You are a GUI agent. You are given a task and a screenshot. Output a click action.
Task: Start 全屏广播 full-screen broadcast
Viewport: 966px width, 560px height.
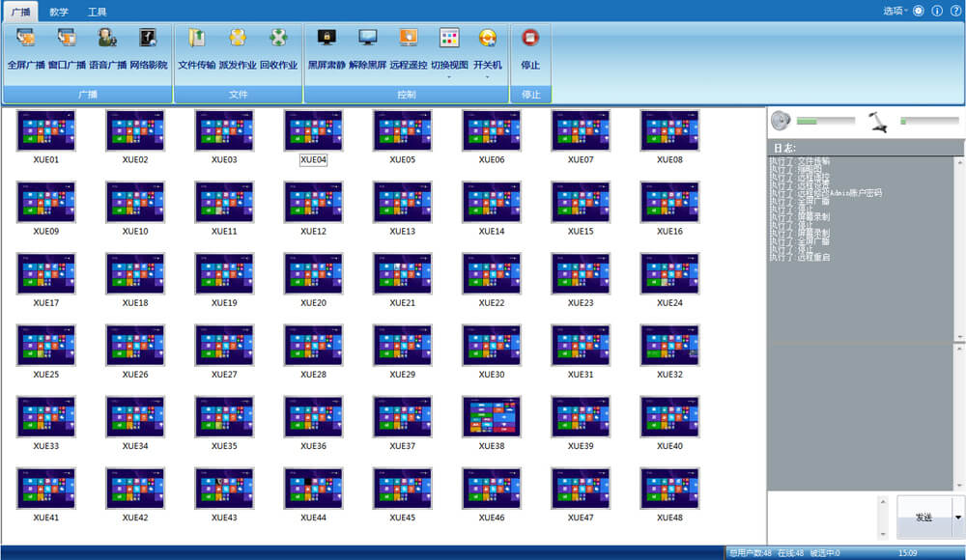(26, 47)
